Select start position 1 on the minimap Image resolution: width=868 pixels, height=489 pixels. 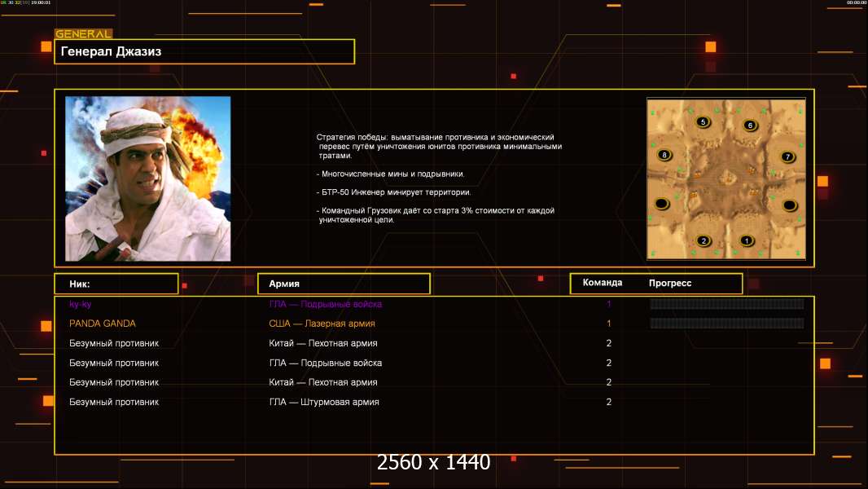click(747, 240)
